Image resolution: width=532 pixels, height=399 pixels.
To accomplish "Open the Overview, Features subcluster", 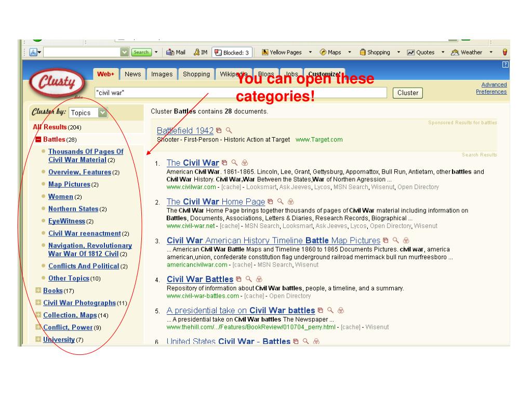I will pyautogui.click(x=79, y=172).
